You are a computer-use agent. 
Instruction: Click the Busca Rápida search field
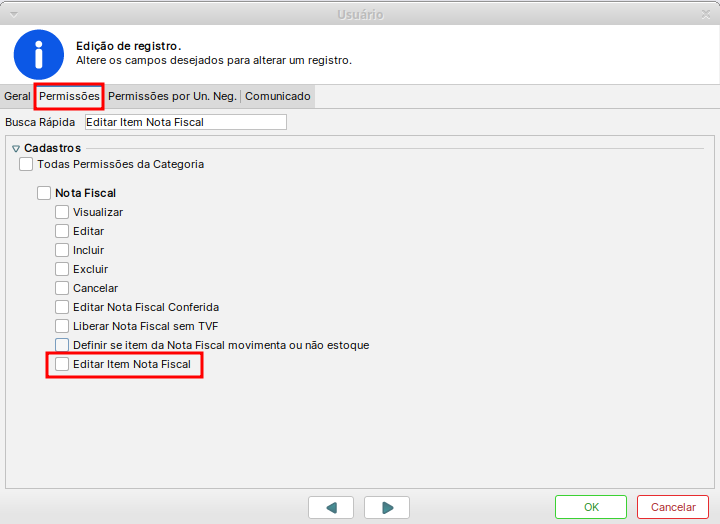[x=186, y=122]
